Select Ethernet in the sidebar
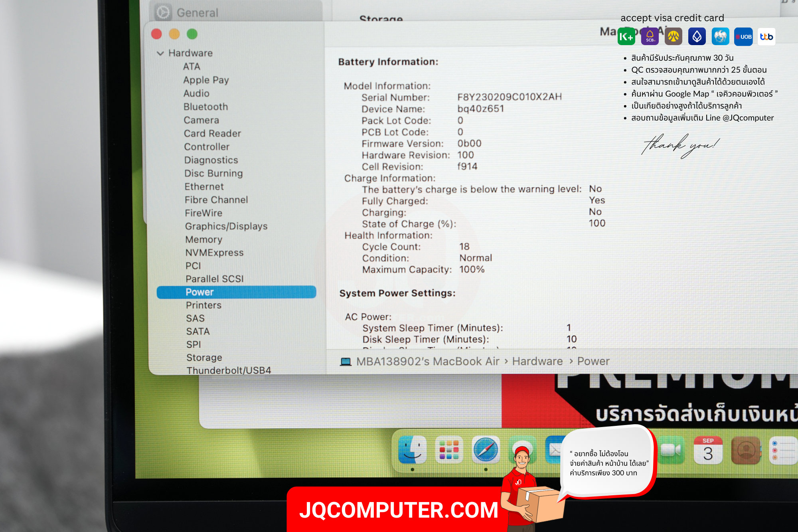The image size is (798, 532). coord(204,186)
